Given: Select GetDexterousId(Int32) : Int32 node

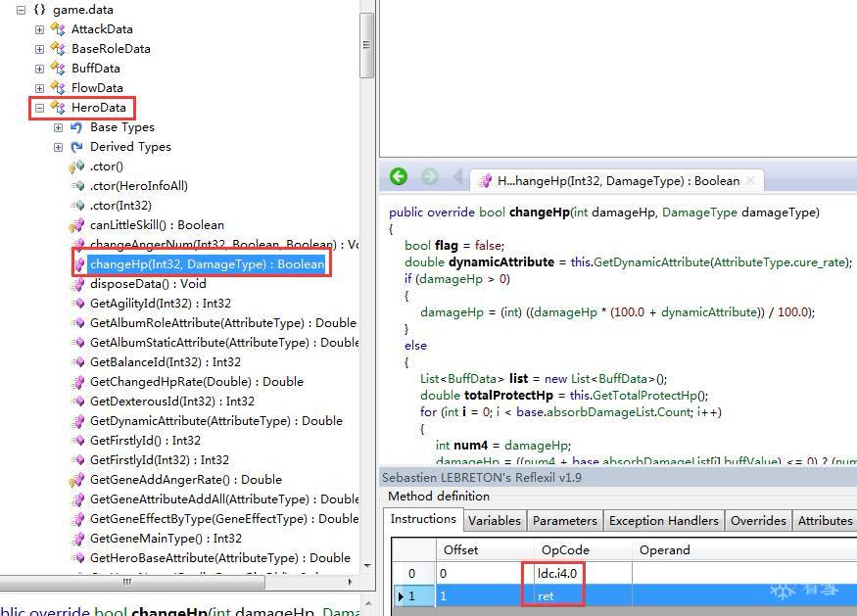Looking at the screenshot, I should pos(172,402).
